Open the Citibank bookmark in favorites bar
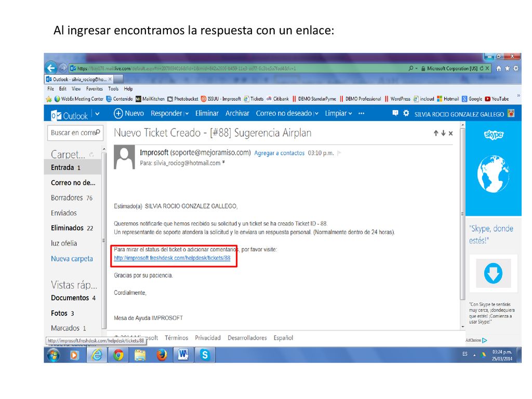 point(278,99)
